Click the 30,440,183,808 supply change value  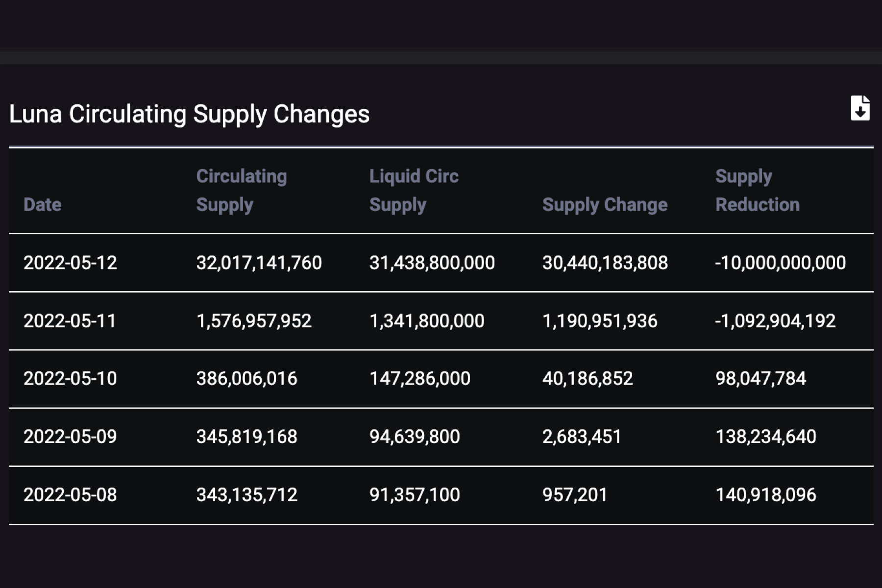point(605,263)
